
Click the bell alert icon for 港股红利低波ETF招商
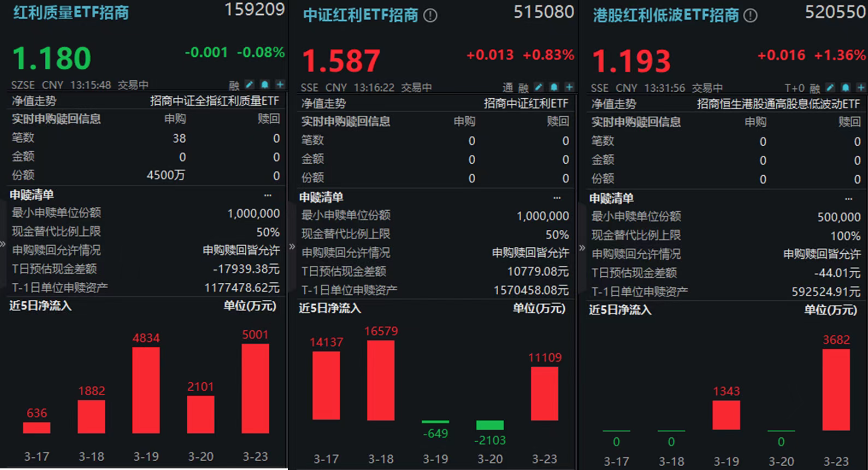(846, 88)
